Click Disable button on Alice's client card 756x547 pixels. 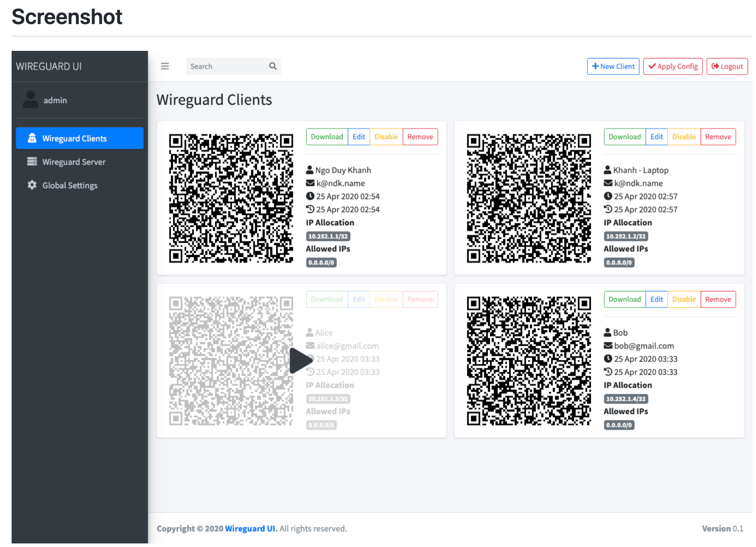[386, 299]
